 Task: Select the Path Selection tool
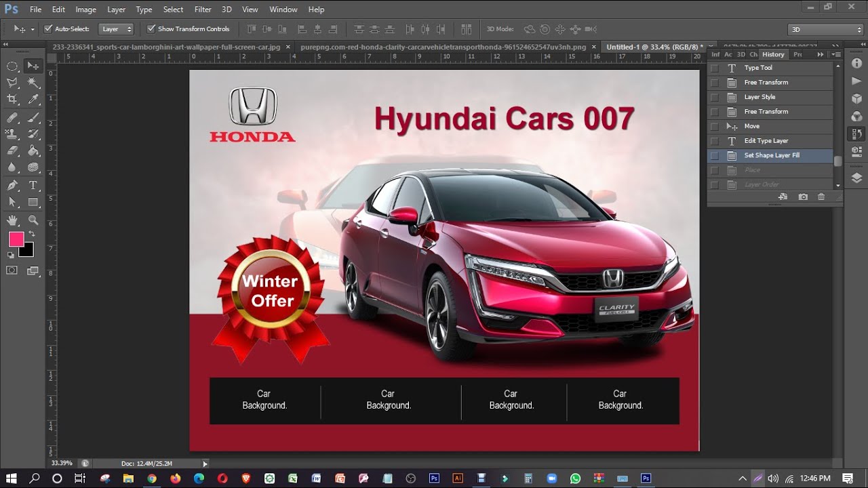coord(12,202)
